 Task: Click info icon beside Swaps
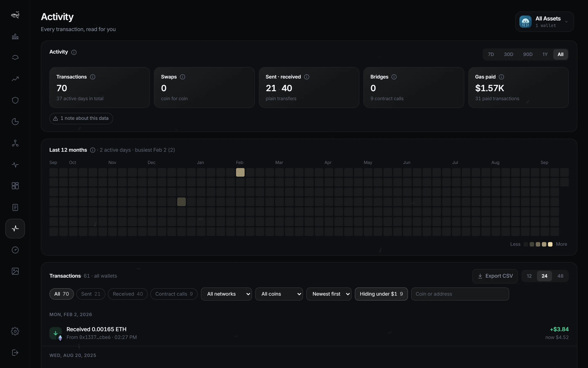pyautogui.click(x=183, y=77)
